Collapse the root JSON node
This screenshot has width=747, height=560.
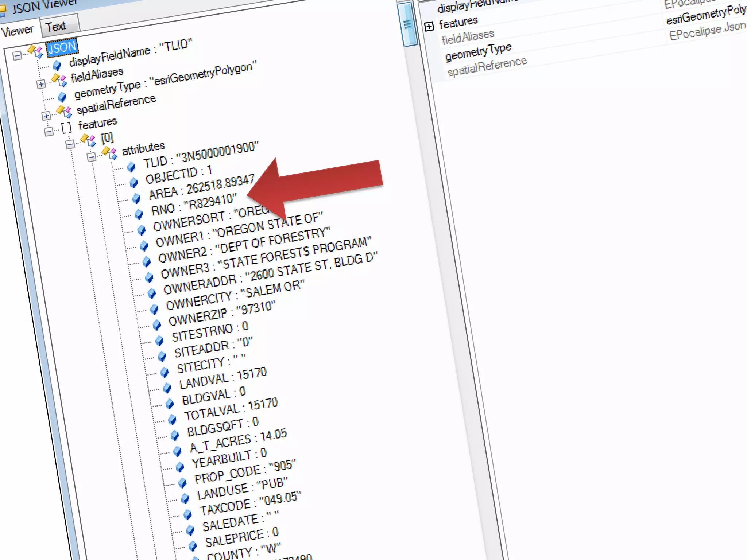[17, 56]
